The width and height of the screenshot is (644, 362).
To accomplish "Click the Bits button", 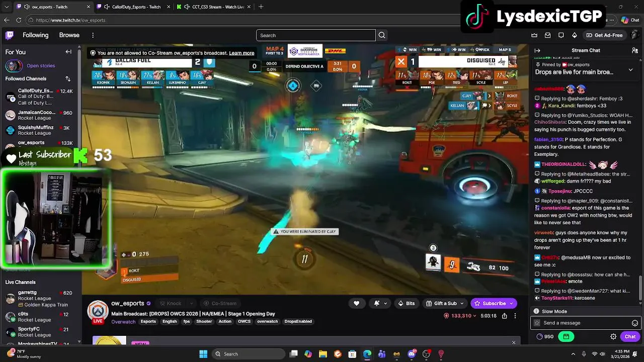I will 407,303.
